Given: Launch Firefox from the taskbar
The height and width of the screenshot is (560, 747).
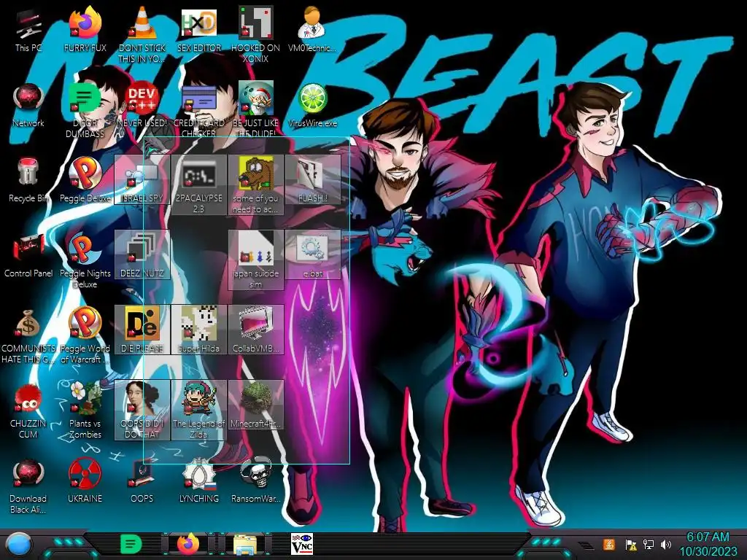Looking at the screenshot, I should 188,544.
